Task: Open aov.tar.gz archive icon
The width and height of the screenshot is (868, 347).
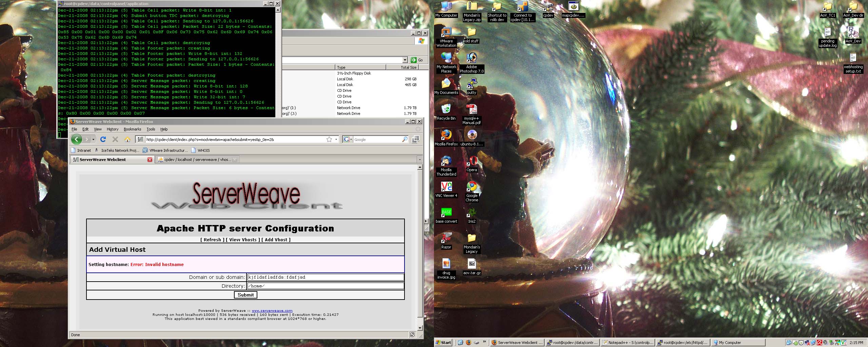Action: tap(472, 267)
